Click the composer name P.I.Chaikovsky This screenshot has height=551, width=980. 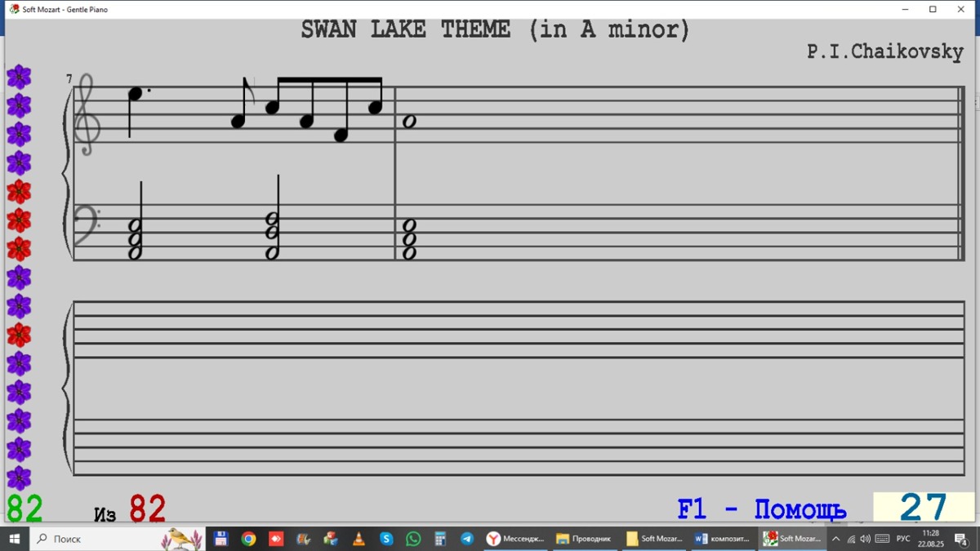pyautogui.click(x=885, y=51)
